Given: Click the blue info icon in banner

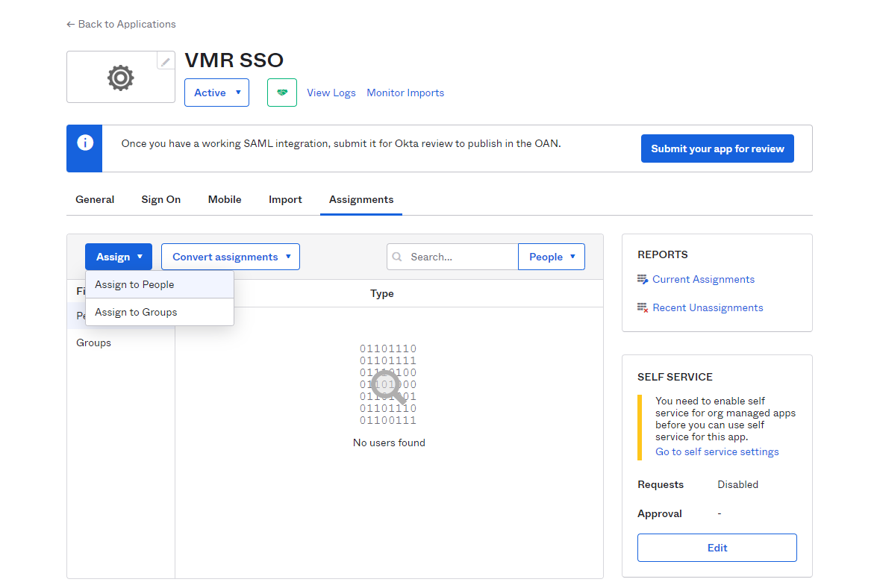Looking at the screenshot, I should point(85,143).
